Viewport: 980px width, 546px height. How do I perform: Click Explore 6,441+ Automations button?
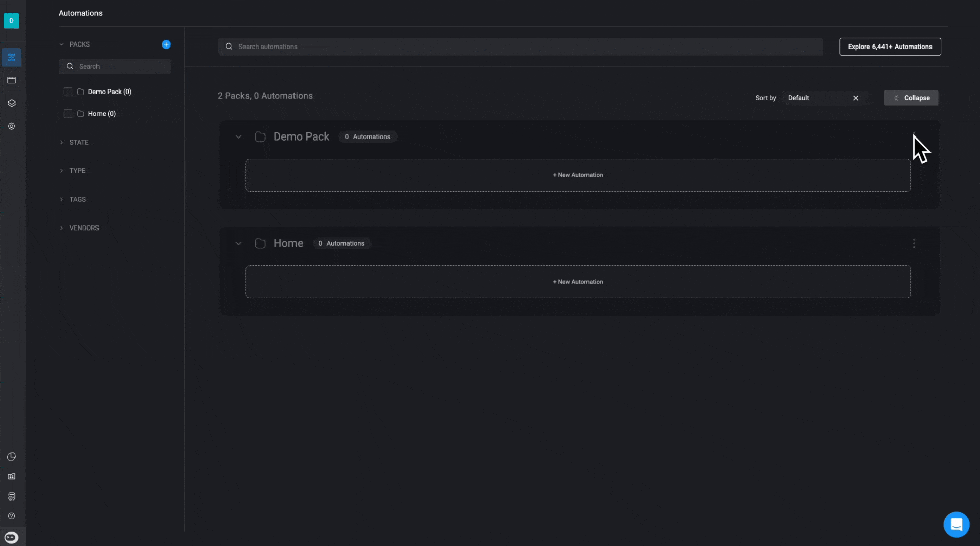click(x=890, y=47)
